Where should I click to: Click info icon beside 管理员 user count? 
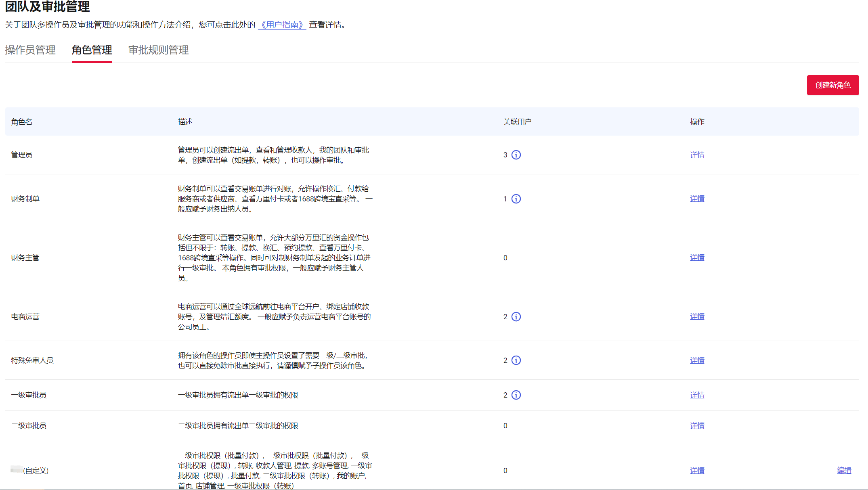516,155
